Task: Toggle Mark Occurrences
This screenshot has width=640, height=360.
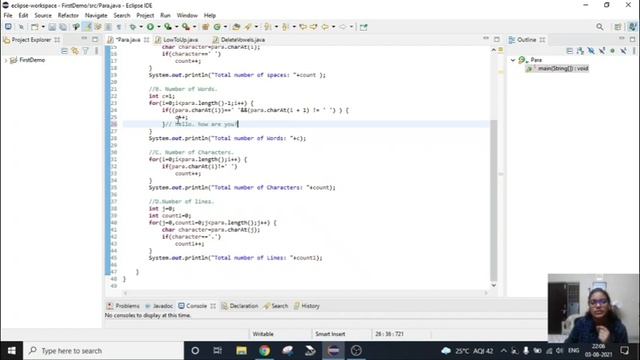Action: pos(87,27)
